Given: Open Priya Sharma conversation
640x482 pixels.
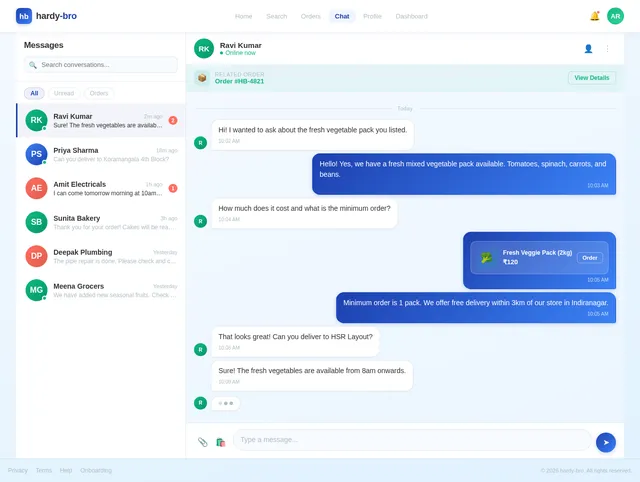Looking at the screenshot, I should [x=101, y=154].
